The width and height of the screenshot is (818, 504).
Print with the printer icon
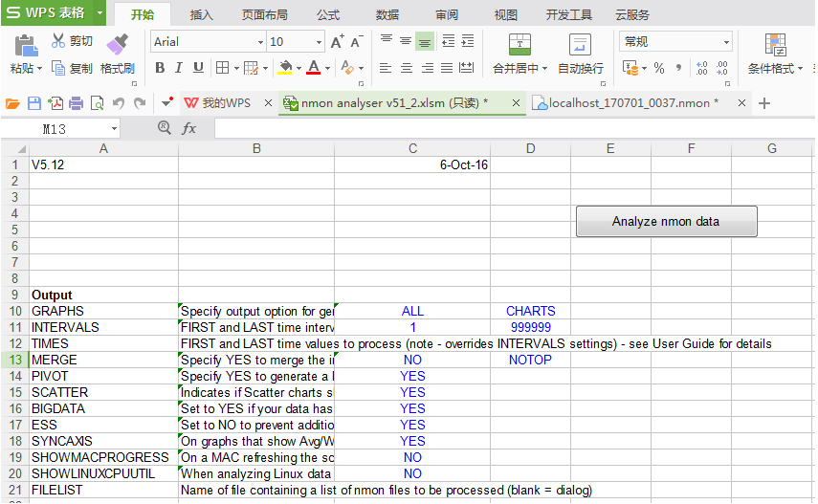(x=77, y=103)
